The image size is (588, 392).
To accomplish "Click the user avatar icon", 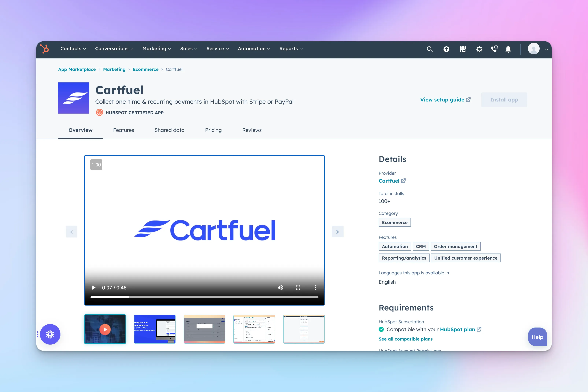I will (534, 49).
